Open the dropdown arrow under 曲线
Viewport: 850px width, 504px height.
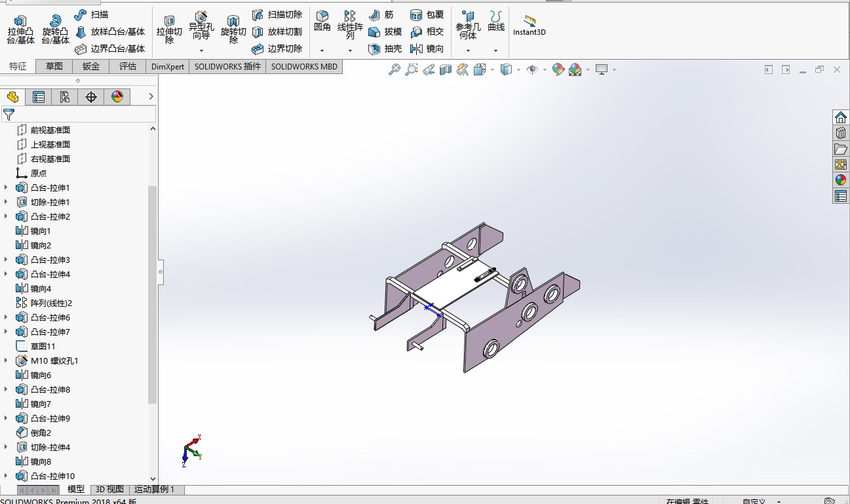(496, 50)
